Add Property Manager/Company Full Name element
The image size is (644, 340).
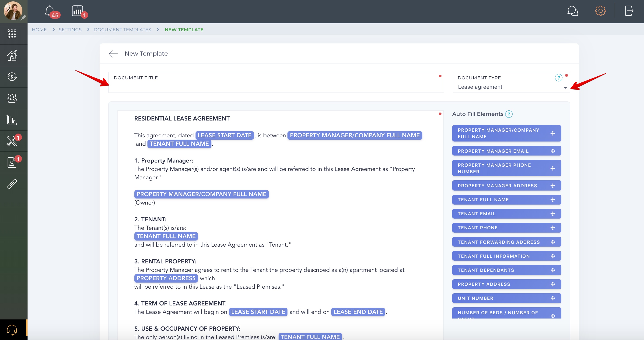[507, 133]
